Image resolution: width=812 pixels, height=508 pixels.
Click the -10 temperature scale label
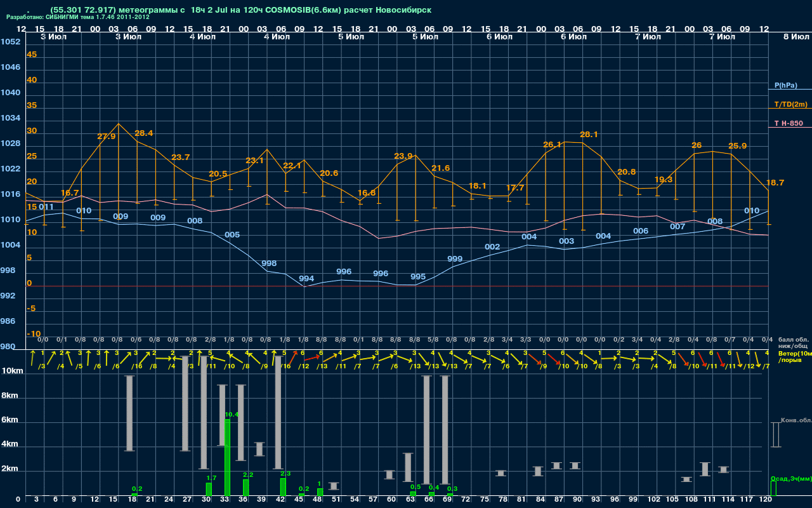point(34,334)
